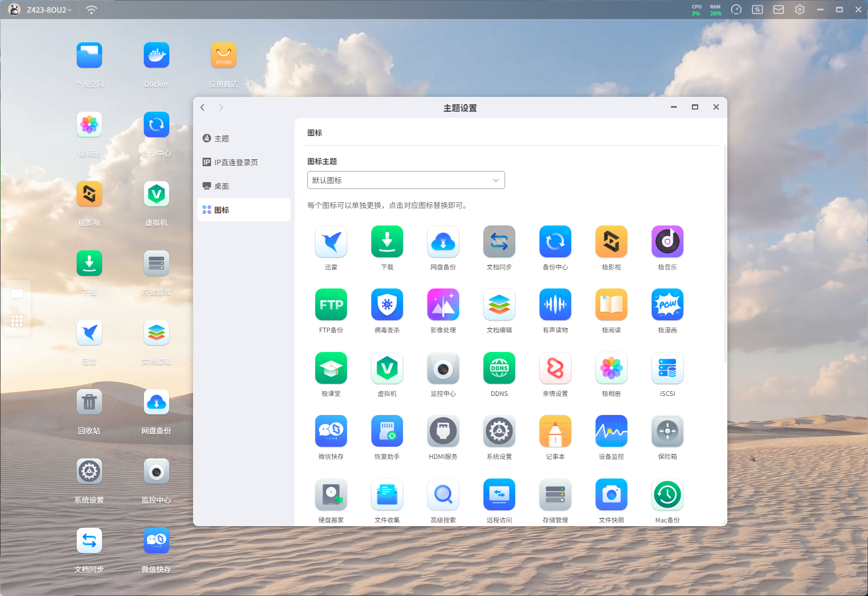Open the Docker desktop shortcut
This screenshot has height=596, width=868.
coord(157,55)
